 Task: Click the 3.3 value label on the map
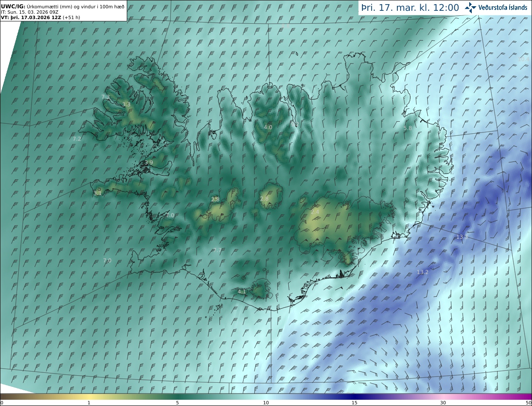click(126, 105)
